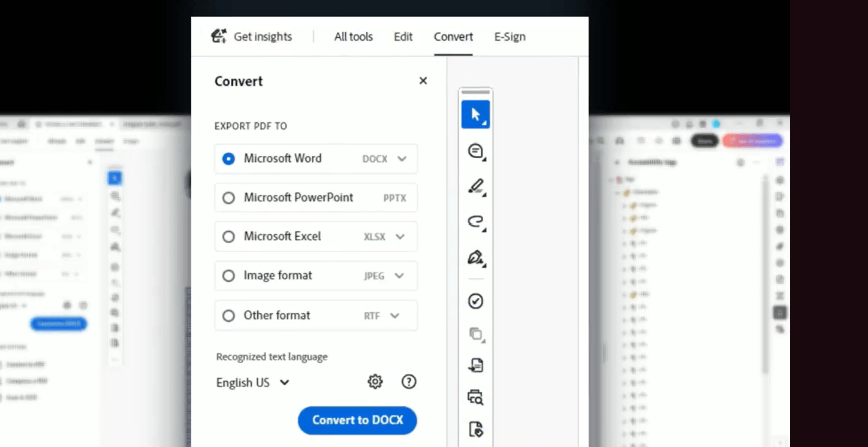Open the RTF other format dropdown
Image resolution: width=868 pixels, height=447 pixels.
pyautogui.click(x=394, y=316)
